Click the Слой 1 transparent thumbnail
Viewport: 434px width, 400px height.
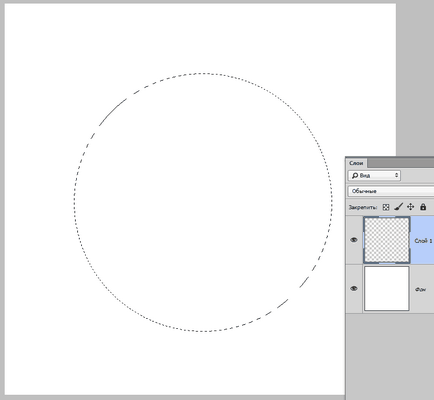tap(387, 240)
